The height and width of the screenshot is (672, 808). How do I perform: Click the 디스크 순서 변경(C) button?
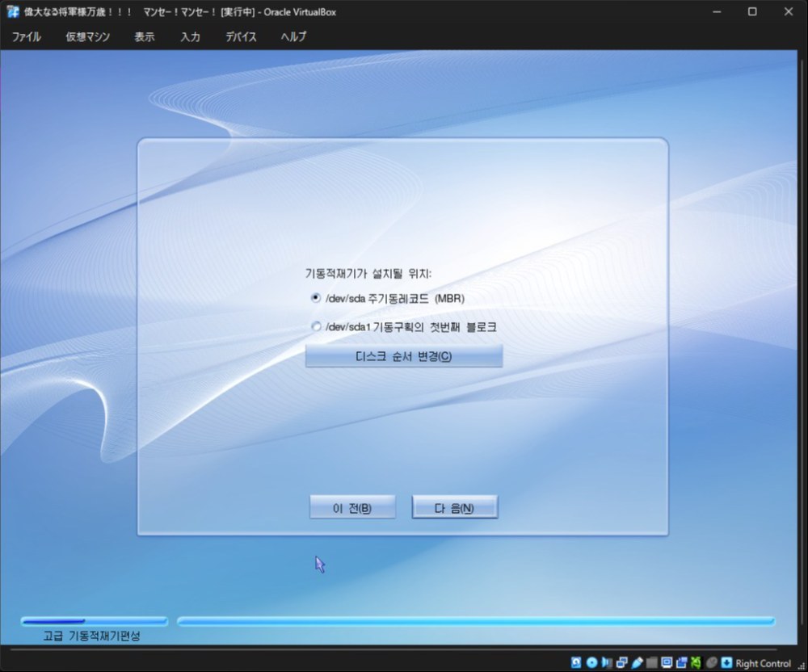pyautogui.click(x=403, y=356)
